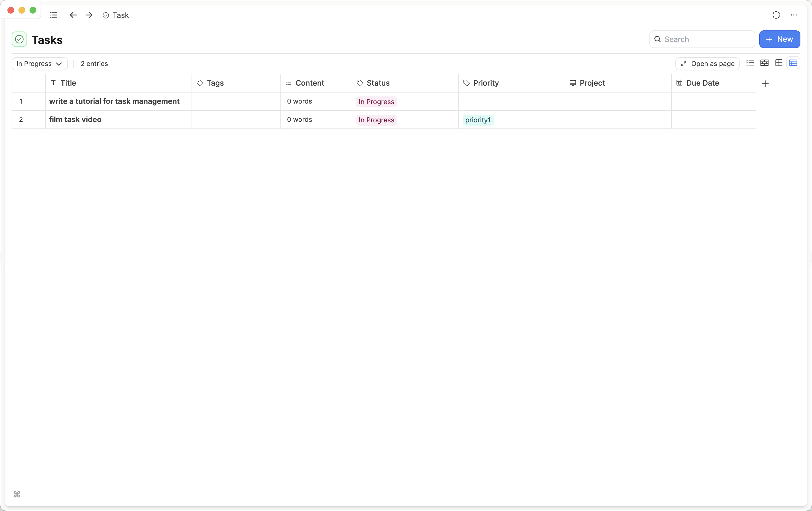Viewport: 812px width, 511px height.
Task: Click the Open as page icon
Action: tap(684, 64)
